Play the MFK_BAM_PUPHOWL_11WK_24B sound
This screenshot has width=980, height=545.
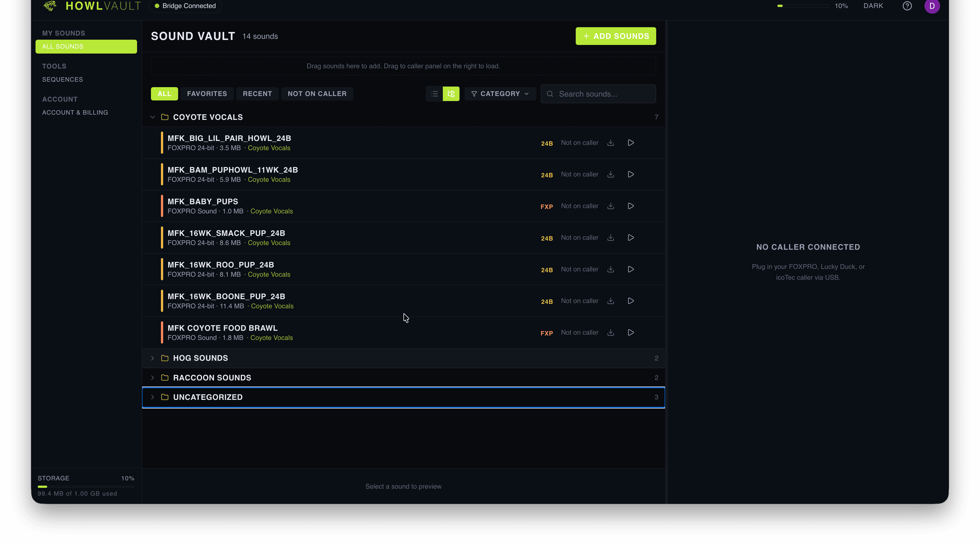point(631,174)
